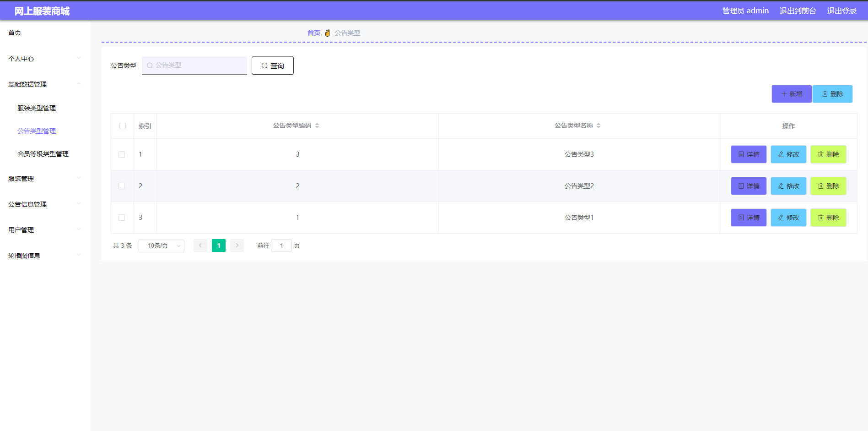Check the checkbox for 公告类型1 row
Image resolution: width=868 pixels, height=431 pixels.
(122, 218)
